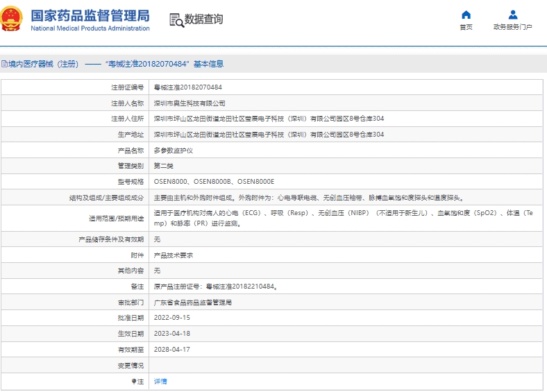
Task: Click 产品技术要求 attachment value
Action: (174, 255)
